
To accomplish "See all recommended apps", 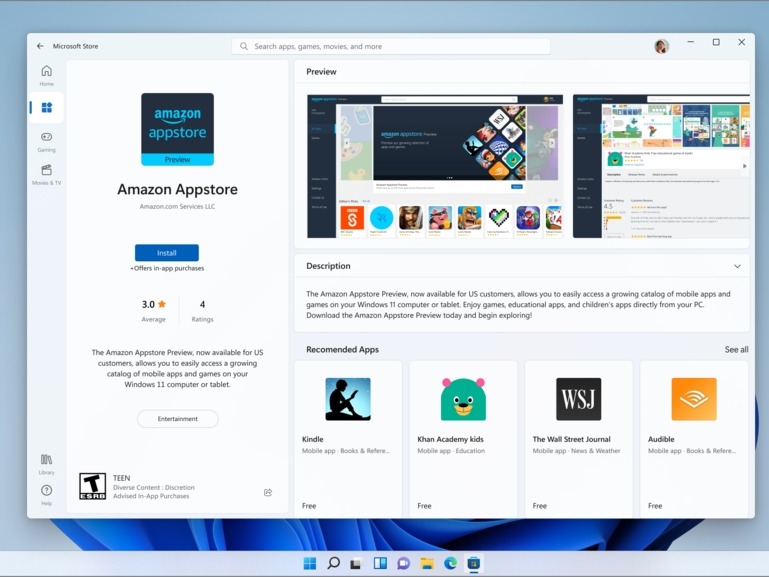I will click(x=736, y=350).
